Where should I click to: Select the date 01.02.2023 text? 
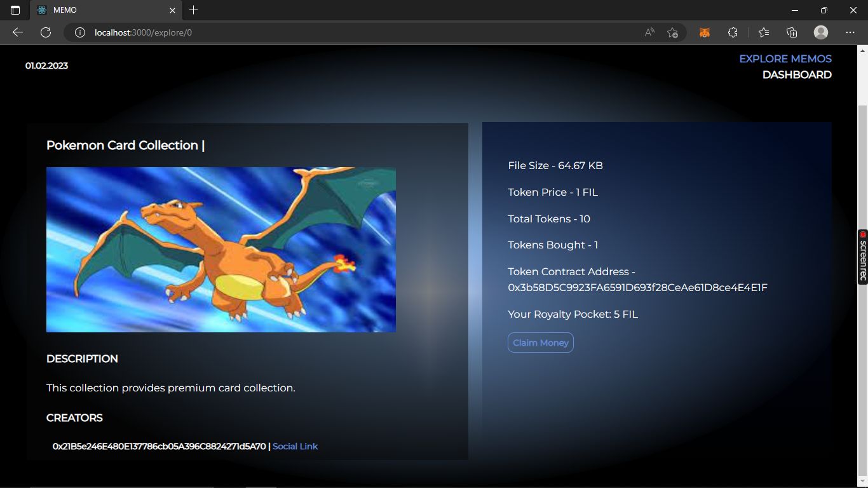click(x=46, y=66)
